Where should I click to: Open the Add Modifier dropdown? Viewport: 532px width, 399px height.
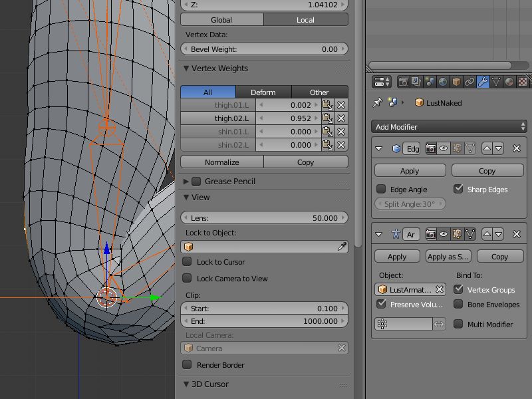click(449, 126)
